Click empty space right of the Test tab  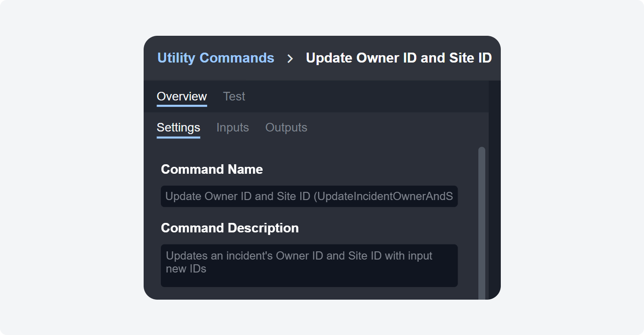(367, 97)
